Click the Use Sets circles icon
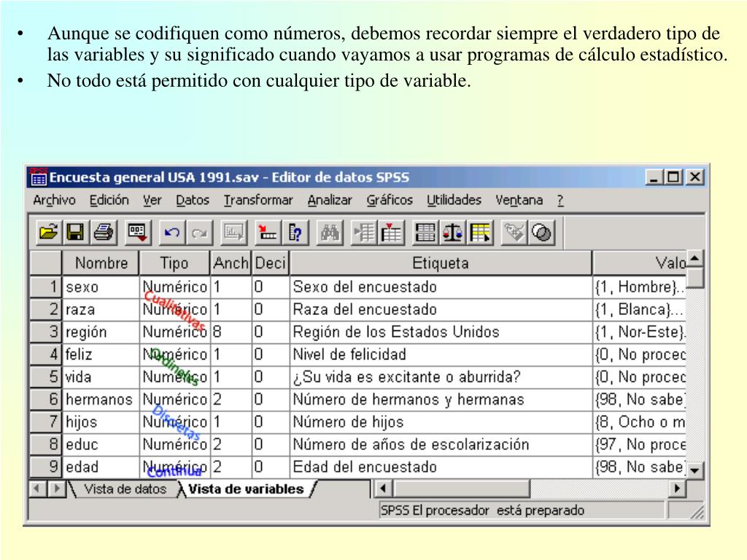 (541, 233)
